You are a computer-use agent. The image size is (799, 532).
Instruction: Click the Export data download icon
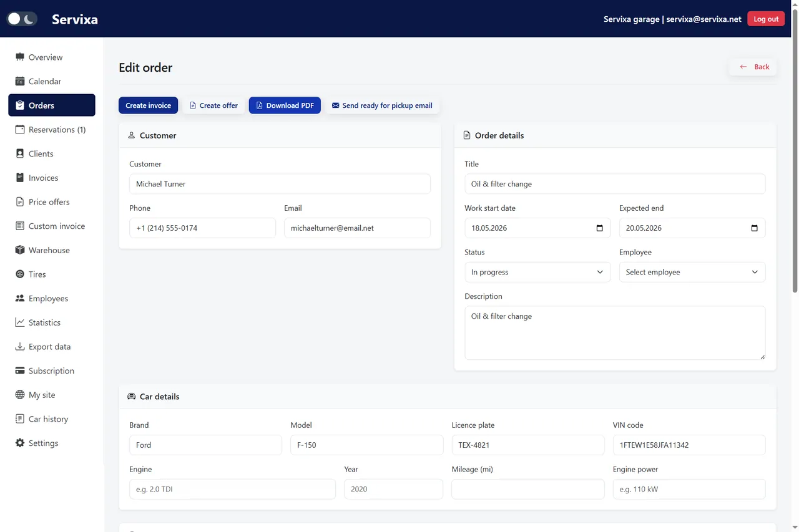click(20, 347)
